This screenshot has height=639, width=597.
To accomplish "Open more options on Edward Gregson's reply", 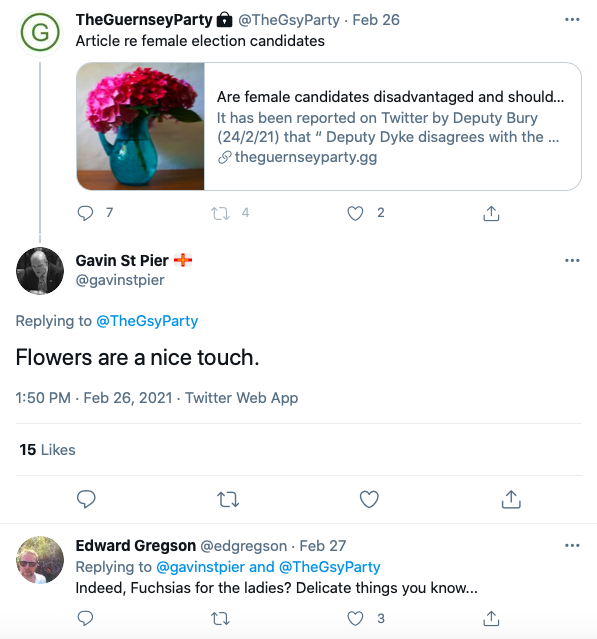I will [572, 545].
